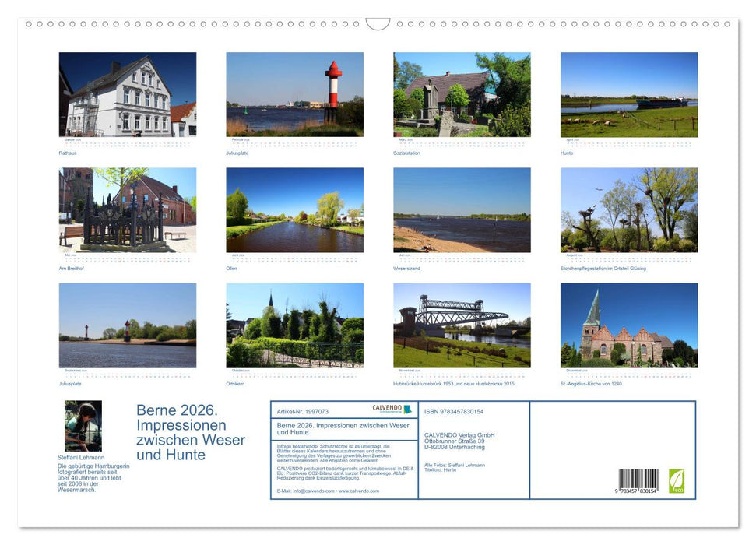Select the June Ollen river scene
Image resolution: width=756 pixels, height=545 pixels.
click(297, 209)
